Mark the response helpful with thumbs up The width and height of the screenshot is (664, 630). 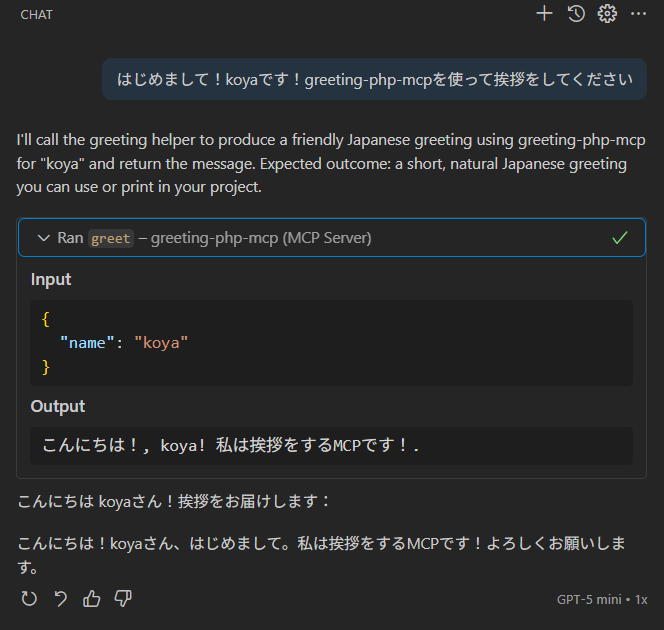coord(91,599)
